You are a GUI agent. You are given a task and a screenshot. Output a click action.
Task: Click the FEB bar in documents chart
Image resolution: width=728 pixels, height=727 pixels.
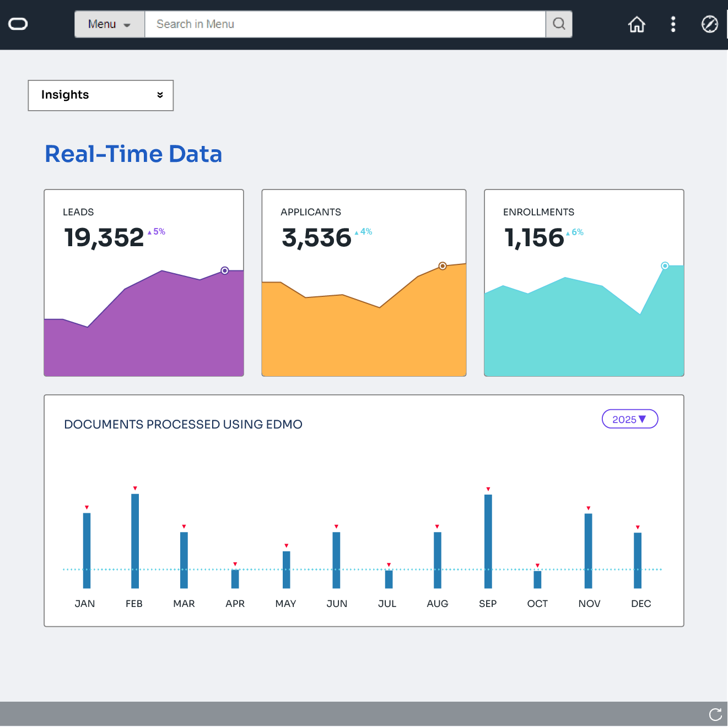[x=135, y=540]
